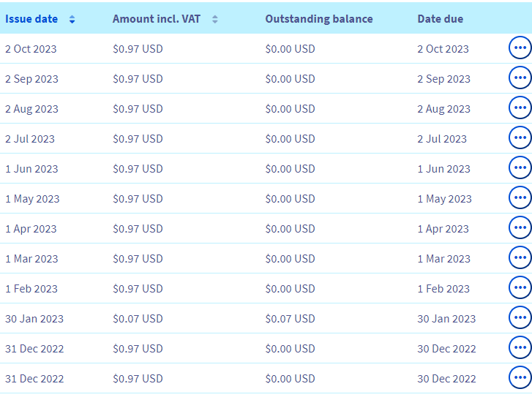Select the $0.07 USD amount incl. VAT cell
Viewport: 532px width, 400px height.
[x=138, y=319]
